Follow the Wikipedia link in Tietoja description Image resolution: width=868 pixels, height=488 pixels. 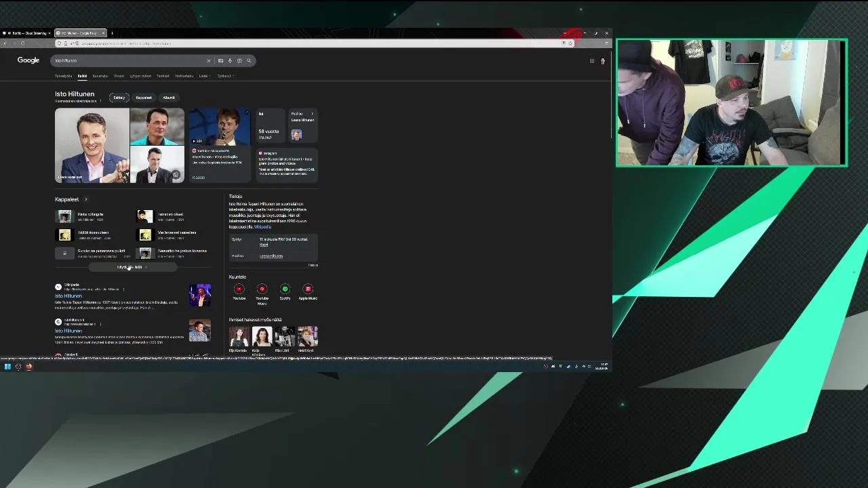[x=262, y=227]
